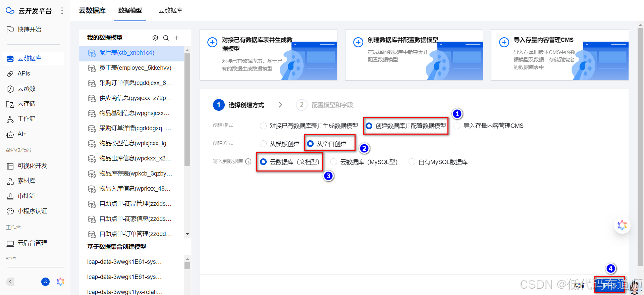Screen dimensions: 644x295
Task: Click the collection list scrollbar up arrow
Action: 187,259
